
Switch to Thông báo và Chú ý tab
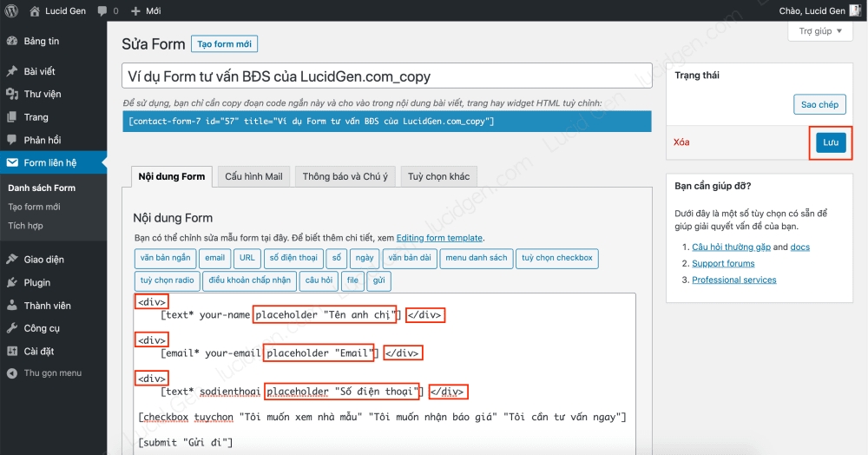[x=345, y=176]
